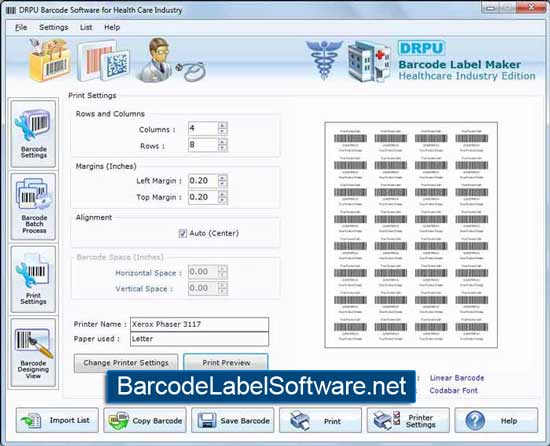The height and width of the screenshot is (446, 550).
Task: Open the File menu
Action: pyautogui.click(x=21, y=27)
